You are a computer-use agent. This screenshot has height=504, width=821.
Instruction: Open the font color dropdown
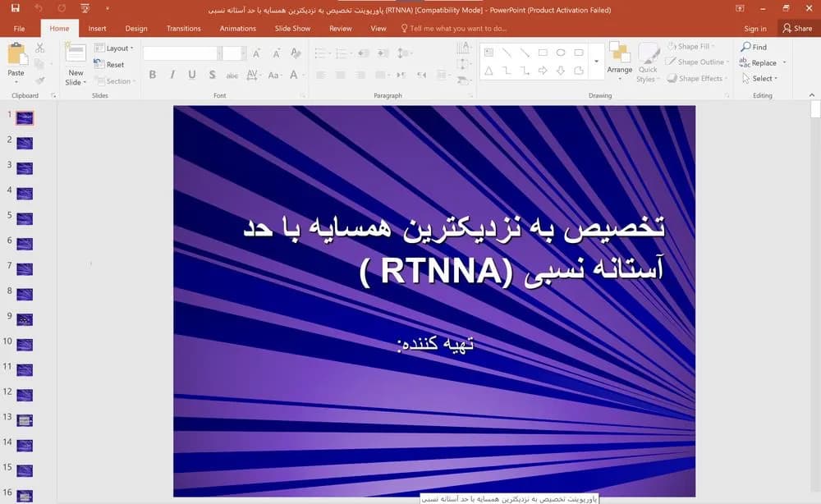point(303,75)
